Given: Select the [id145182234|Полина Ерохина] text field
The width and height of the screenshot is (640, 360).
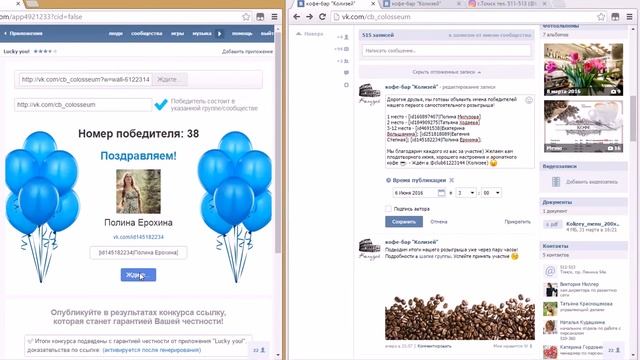Looking at the screenshot, I should 138,253.
